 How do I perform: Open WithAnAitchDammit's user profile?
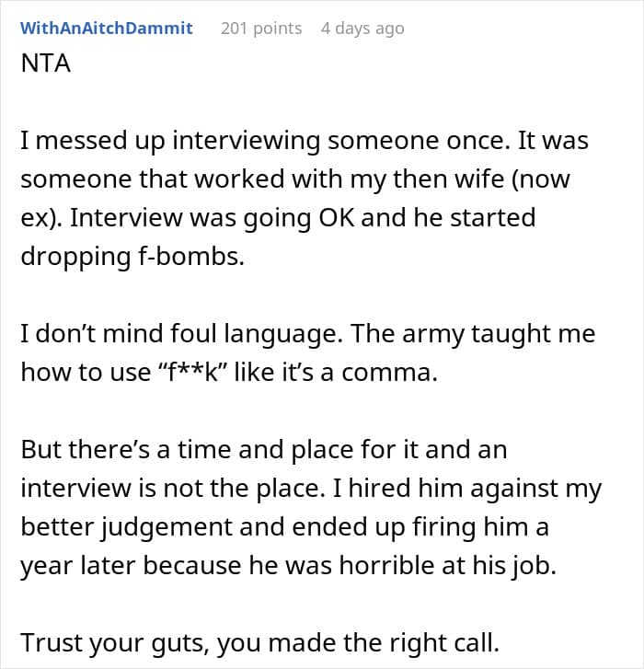(106, 29)
